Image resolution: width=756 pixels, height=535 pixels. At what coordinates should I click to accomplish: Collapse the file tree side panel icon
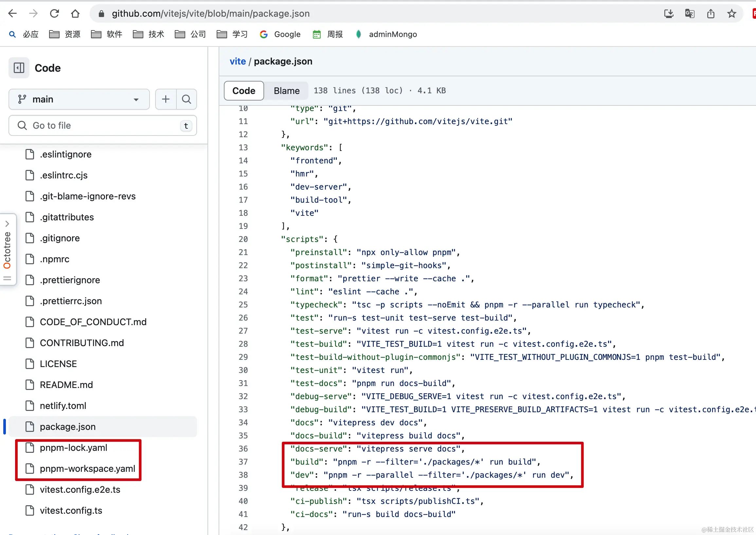(19, 68)
